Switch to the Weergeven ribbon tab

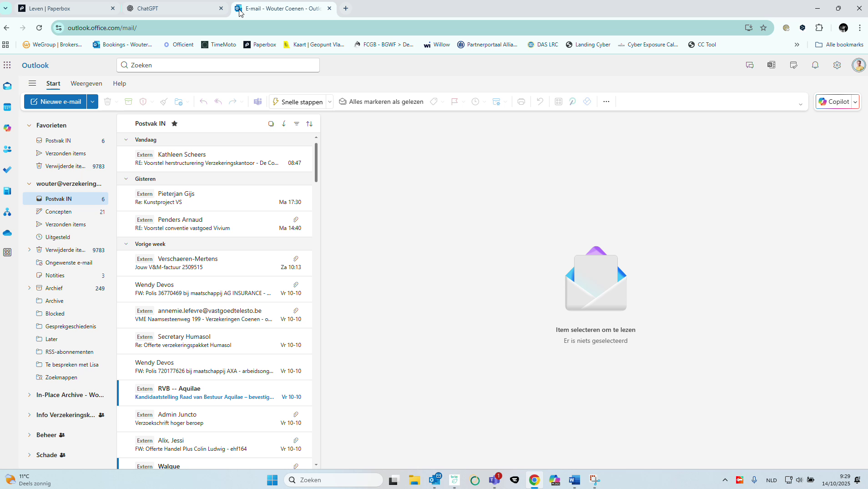(86, 83)
